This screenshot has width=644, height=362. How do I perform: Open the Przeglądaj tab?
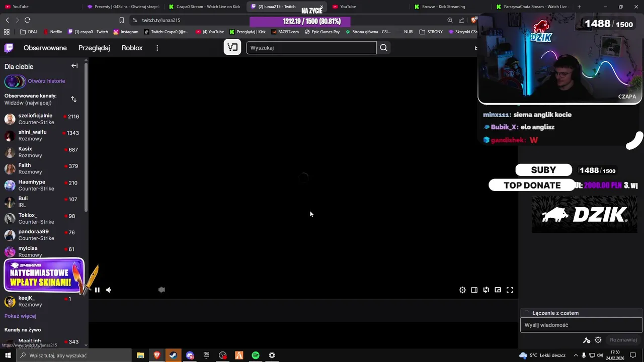[x=94, y=48]
